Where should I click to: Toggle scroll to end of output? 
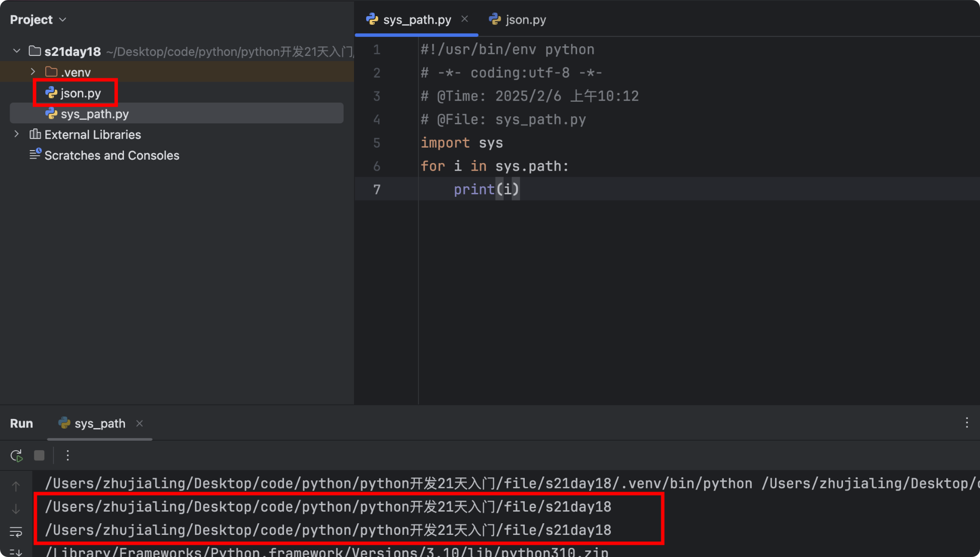[x=16, y=552]
